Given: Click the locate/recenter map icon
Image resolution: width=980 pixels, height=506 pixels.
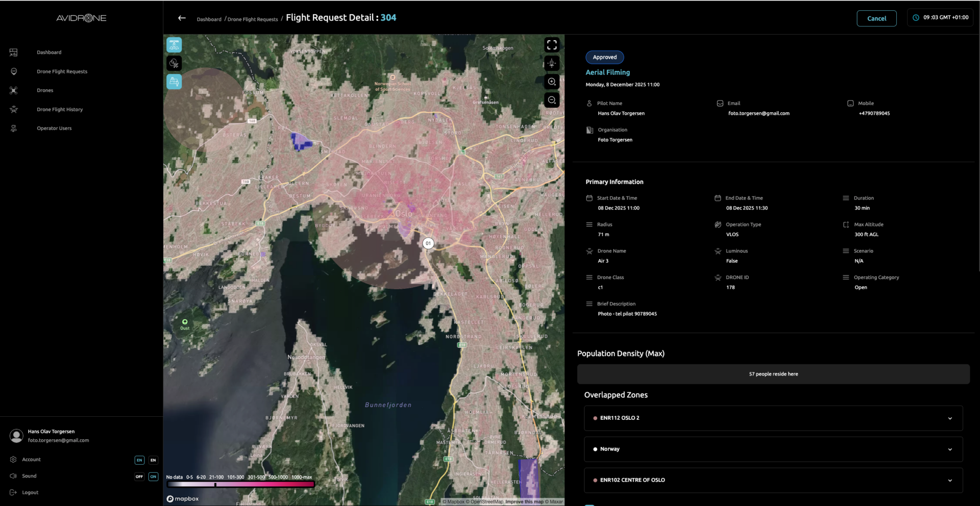Looking at the screenshot, I should (x=552, y=63).
